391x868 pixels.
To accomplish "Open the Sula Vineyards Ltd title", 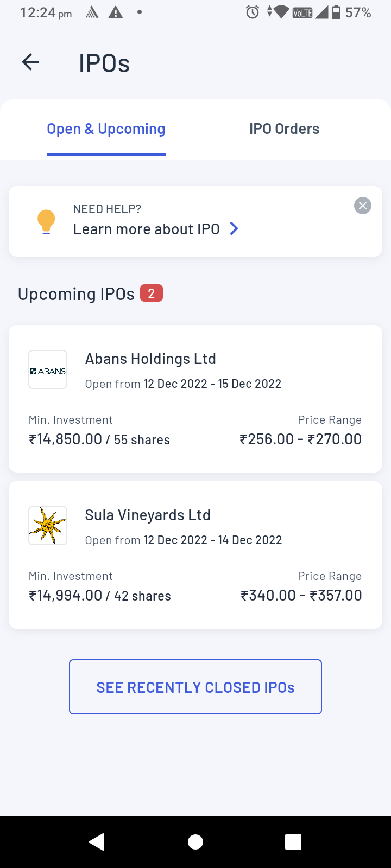I will coord(148,515).
